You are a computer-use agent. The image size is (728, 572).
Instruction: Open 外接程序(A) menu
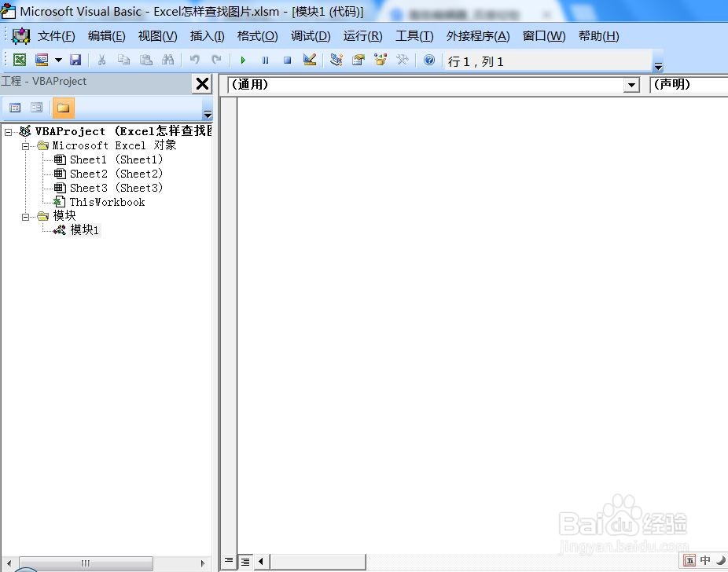tap(478, 36)
